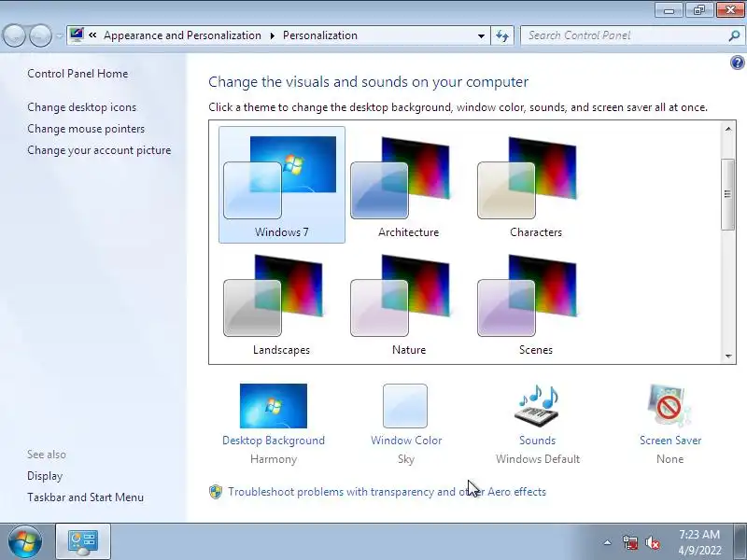Viewport: 747px width, 560px height.
Task: Open Desktop Background image icon
Action: pos(274,406)
